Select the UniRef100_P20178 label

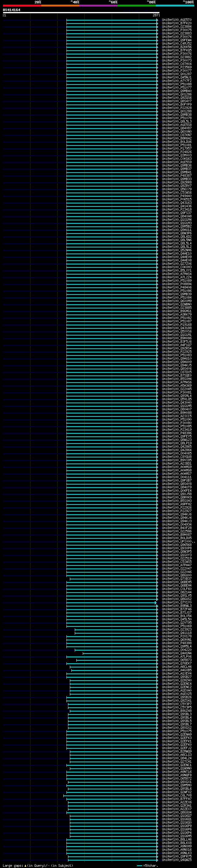(x=176, y=636)
